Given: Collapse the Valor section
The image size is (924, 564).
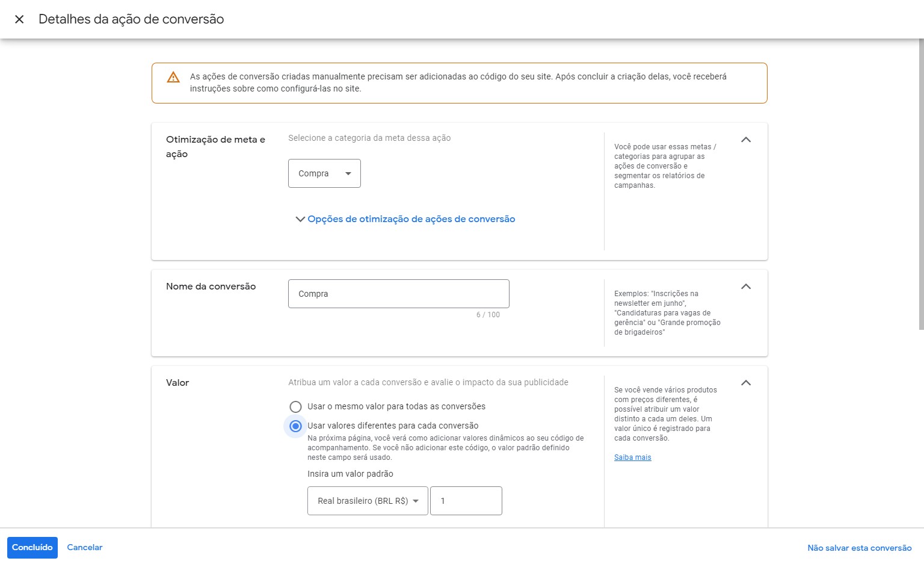Looking at the screenshot, I should [x=746, y=383].
